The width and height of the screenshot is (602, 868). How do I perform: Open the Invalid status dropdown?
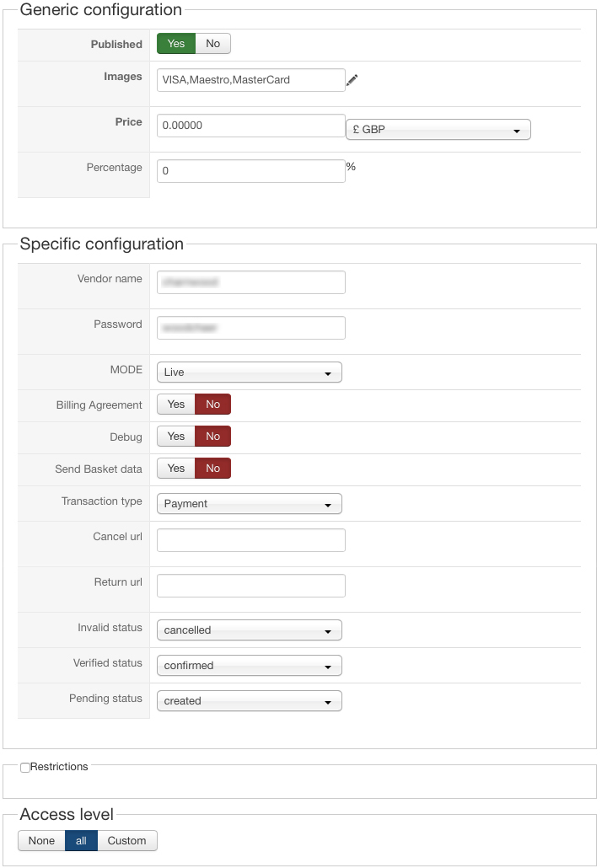click(x=250, y=630)
